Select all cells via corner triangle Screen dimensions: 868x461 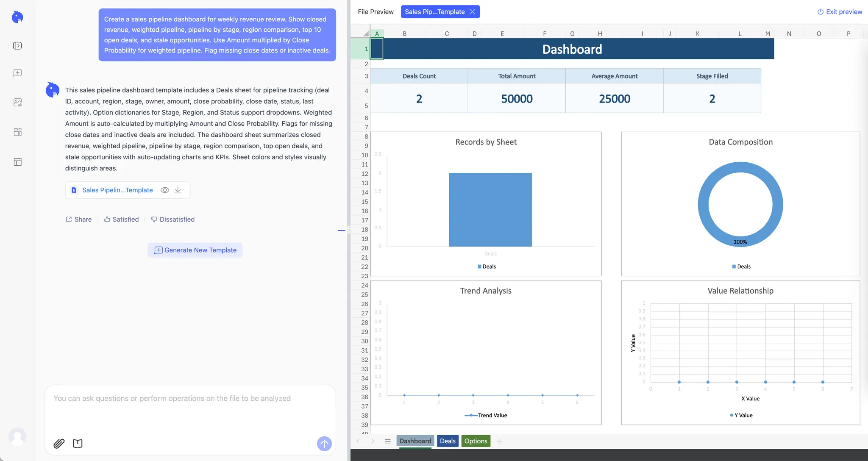366,33
